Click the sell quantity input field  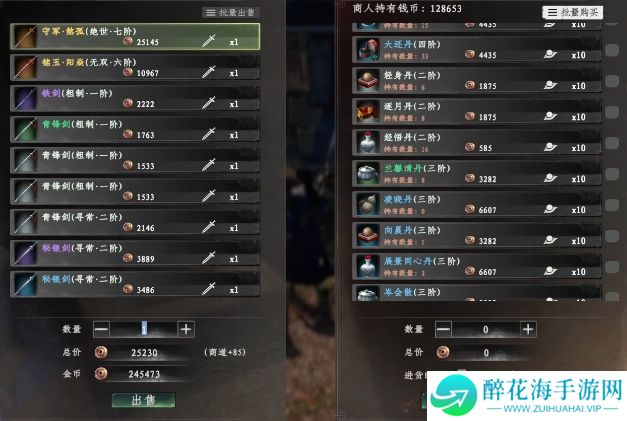[x=144, y=329]
